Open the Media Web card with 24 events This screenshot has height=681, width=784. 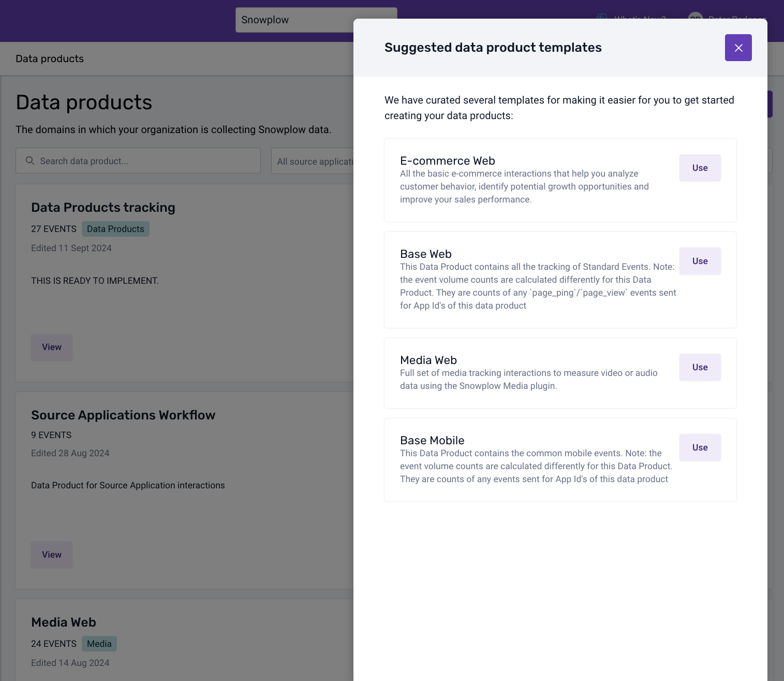pyautogui.click(x=64, y=622)
